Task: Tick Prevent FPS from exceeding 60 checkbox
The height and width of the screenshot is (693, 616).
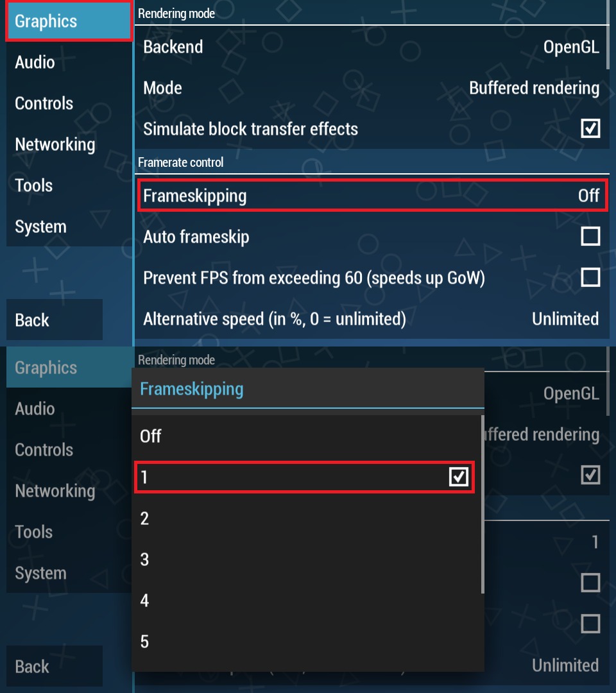Action: pos(590,278)
